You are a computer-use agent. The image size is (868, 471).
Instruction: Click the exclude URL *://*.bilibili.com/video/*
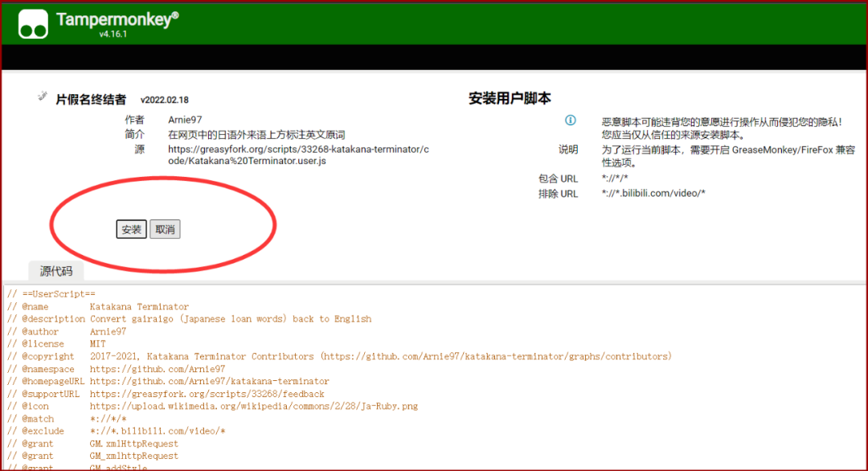(x=653, y=193)
